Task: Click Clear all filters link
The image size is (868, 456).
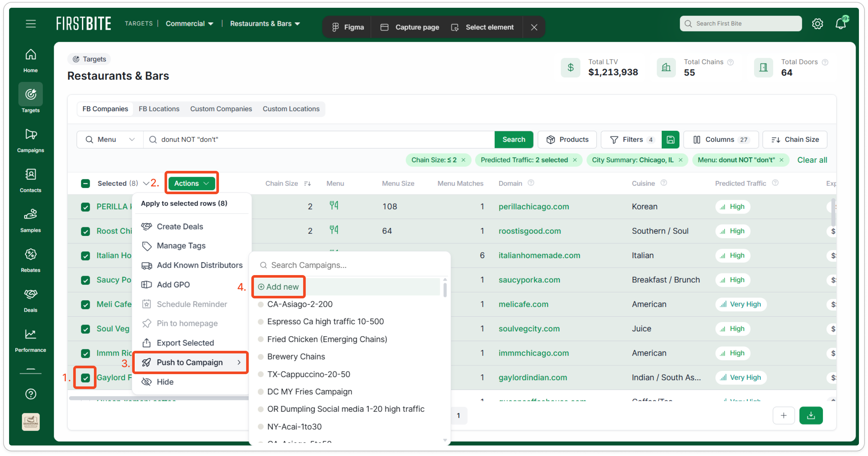Action: [812, 160]
